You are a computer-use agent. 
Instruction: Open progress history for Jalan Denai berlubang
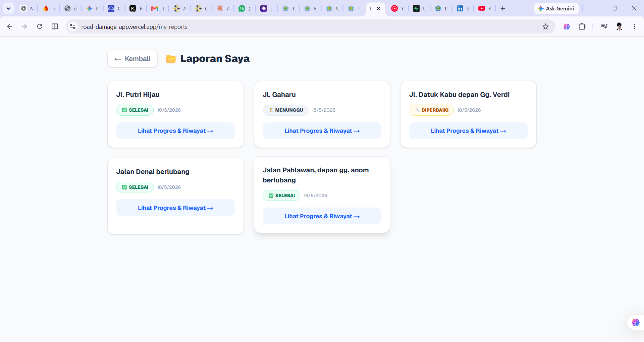point(175,208)
